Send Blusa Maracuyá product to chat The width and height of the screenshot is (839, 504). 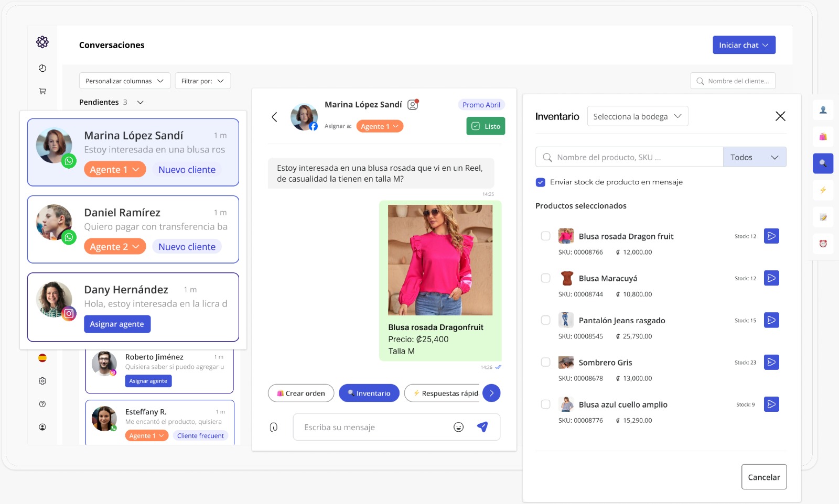pyautogui.click(x=771, y=278)
